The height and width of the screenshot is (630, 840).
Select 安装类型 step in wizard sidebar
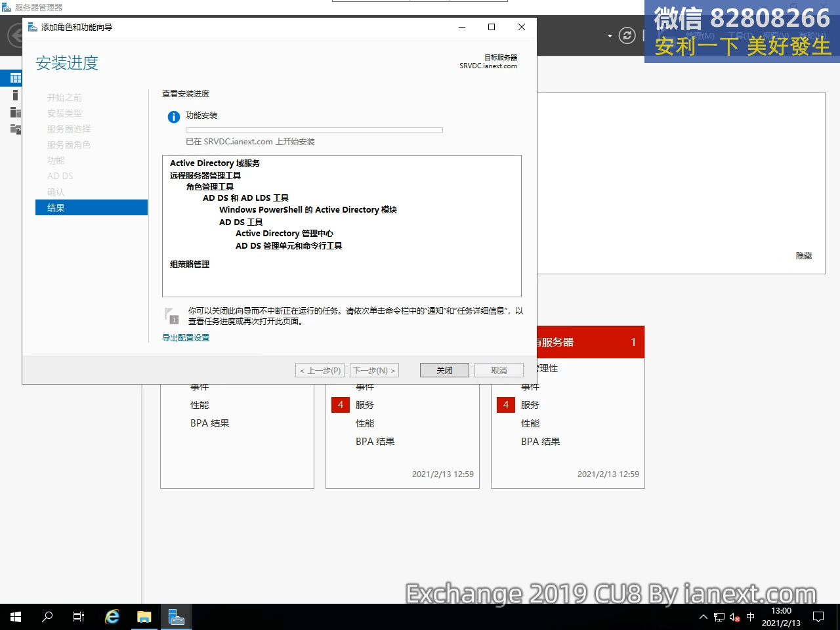(64, 113)
